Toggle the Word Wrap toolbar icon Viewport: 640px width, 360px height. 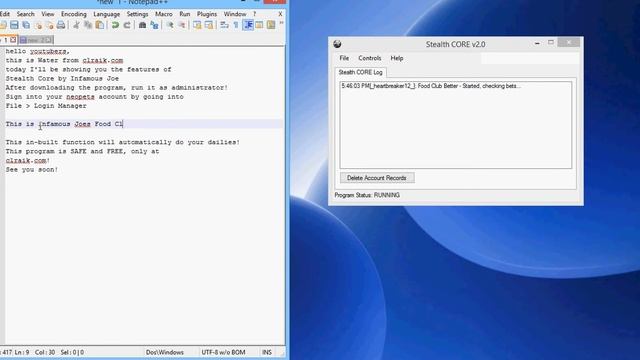pos(224,25)
